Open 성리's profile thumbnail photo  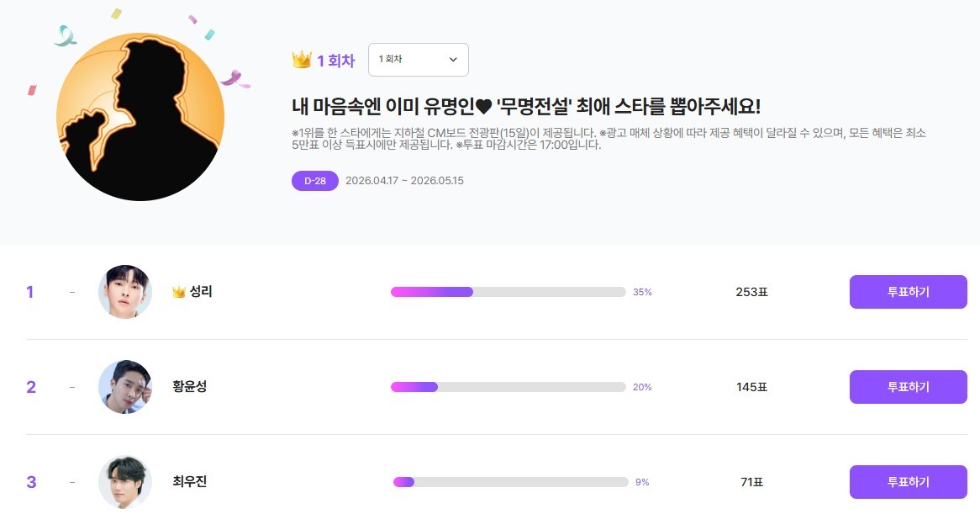124,292
